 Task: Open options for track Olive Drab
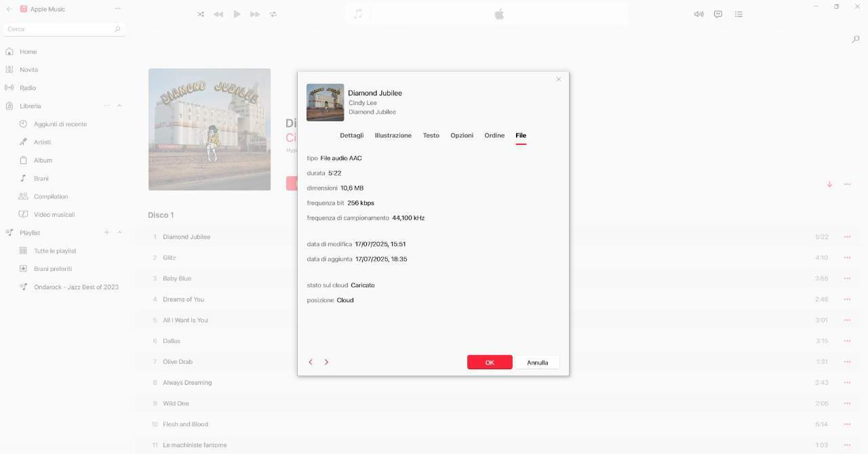847,362
